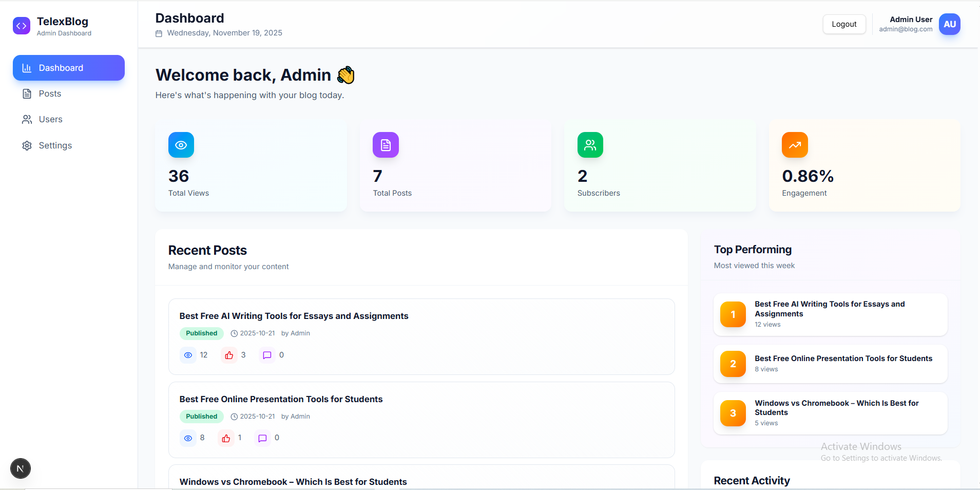Click the thumbs-up icon showing 3 likes

tap(229, 355)
